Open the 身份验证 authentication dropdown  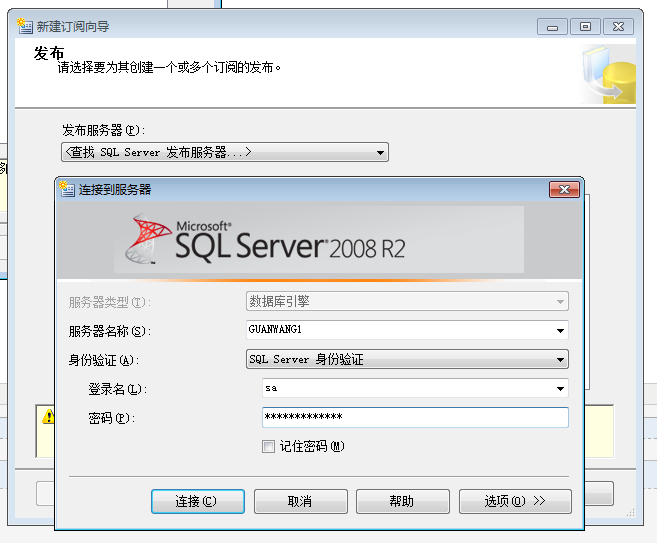click(560, 360)
